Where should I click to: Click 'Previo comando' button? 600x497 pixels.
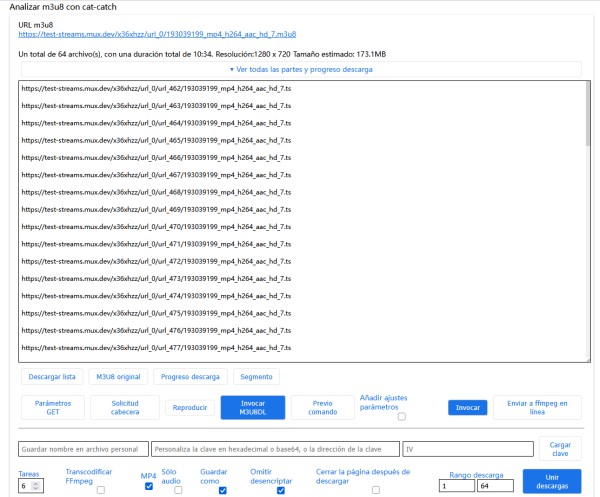[322, 407]
